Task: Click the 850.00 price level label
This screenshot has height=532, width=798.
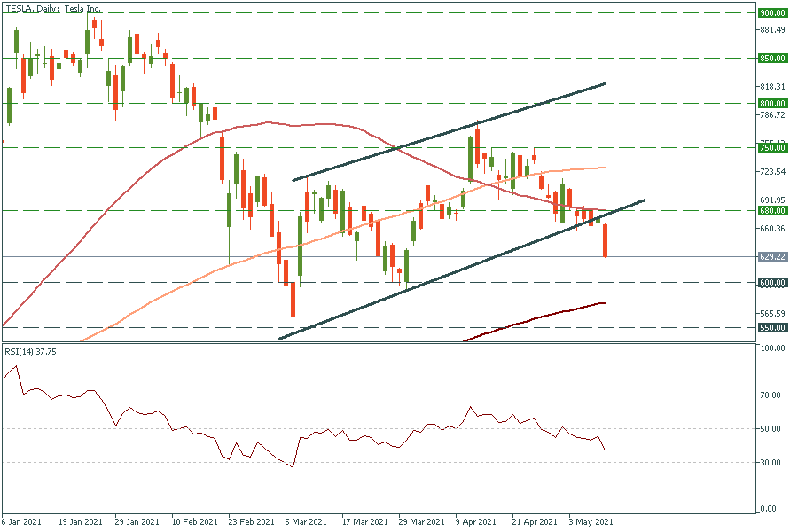Action: pyautogui.click(x=772, y=59)
